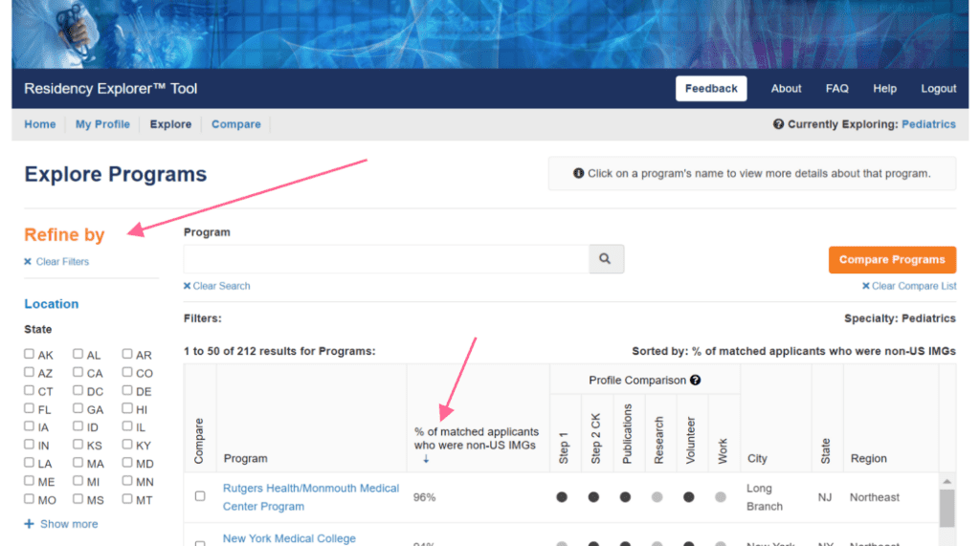Click into the Program search field
This screenshot has height=546, width=980.
[385, 259]
